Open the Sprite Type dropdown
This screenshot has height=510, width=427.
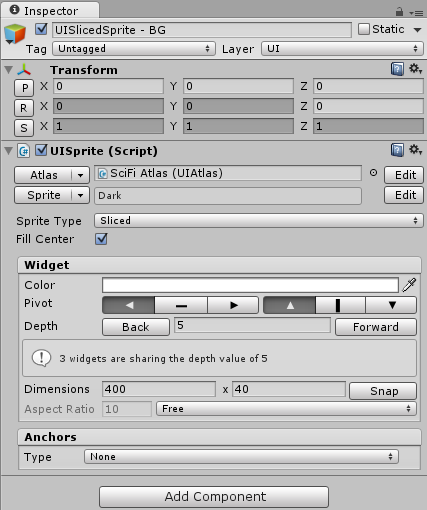259,221
